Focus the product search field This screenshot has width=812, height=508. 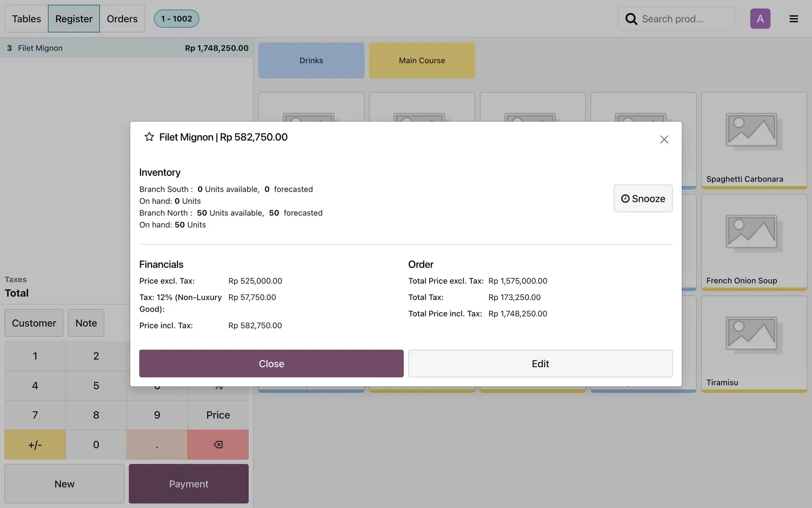click(x=677, y=19)
